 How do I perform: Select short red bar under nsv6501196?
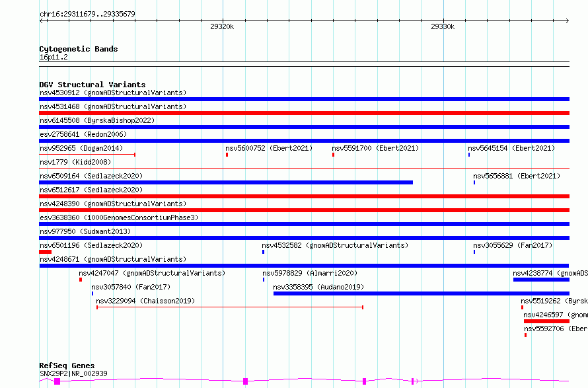coord(45,252)
